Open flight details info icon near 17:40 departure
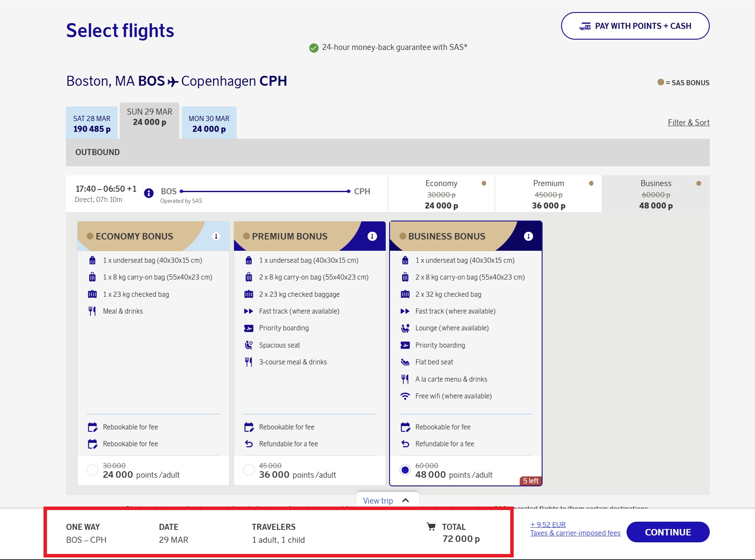755x560 pixels. [149, 193]
